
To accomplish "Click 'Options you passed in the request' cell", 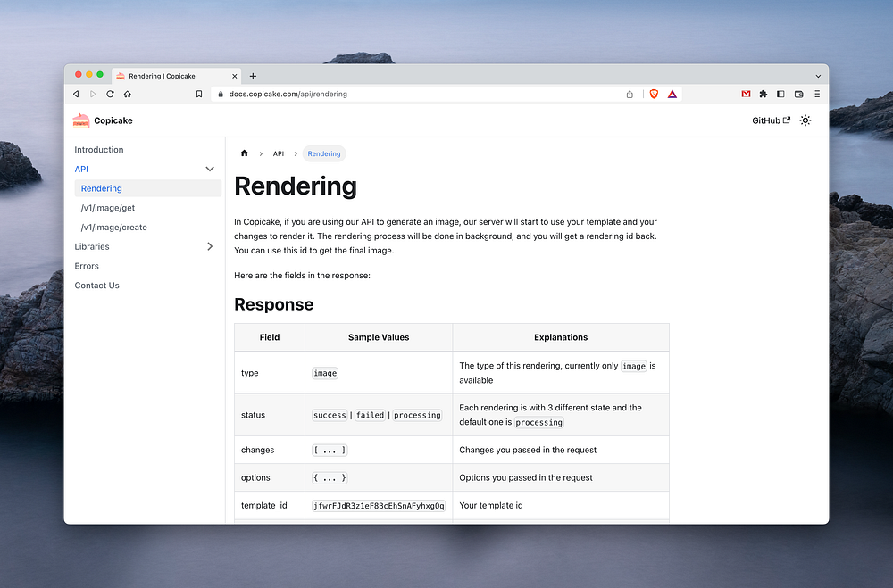I will (561, 477).
